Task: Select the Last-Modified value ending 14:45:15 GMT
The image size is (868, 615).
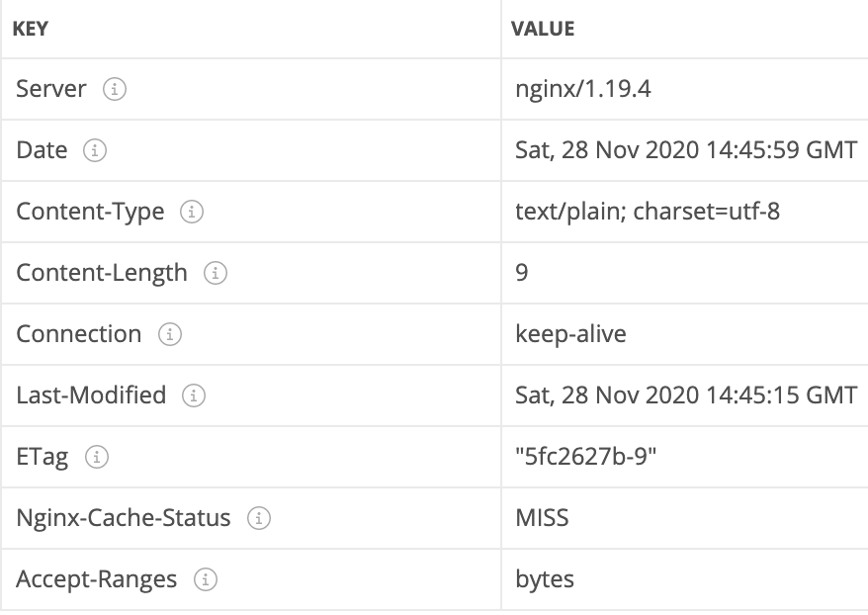Action: pos(686,395)
